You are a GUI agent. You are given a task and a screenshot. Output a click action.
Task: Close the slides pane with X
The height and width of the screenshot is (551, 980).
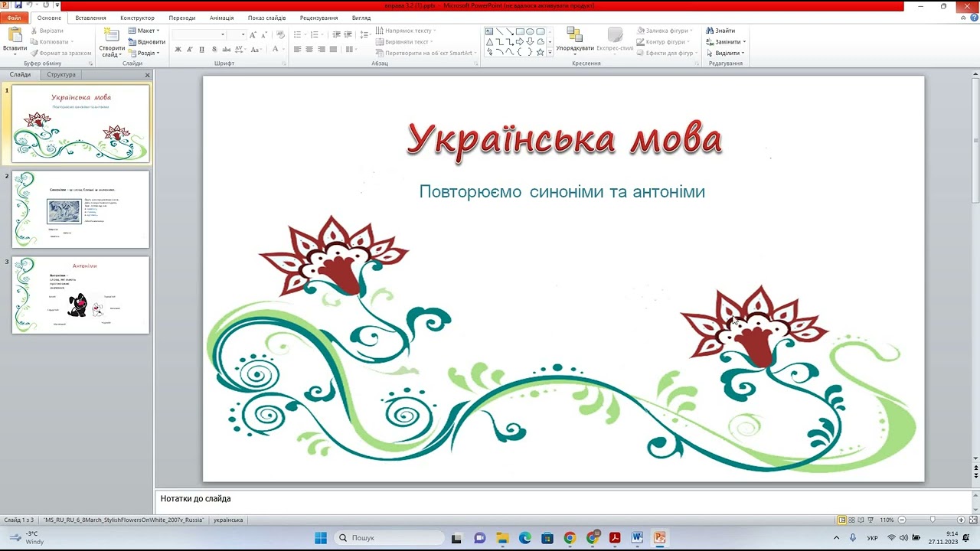pos(148,75)
